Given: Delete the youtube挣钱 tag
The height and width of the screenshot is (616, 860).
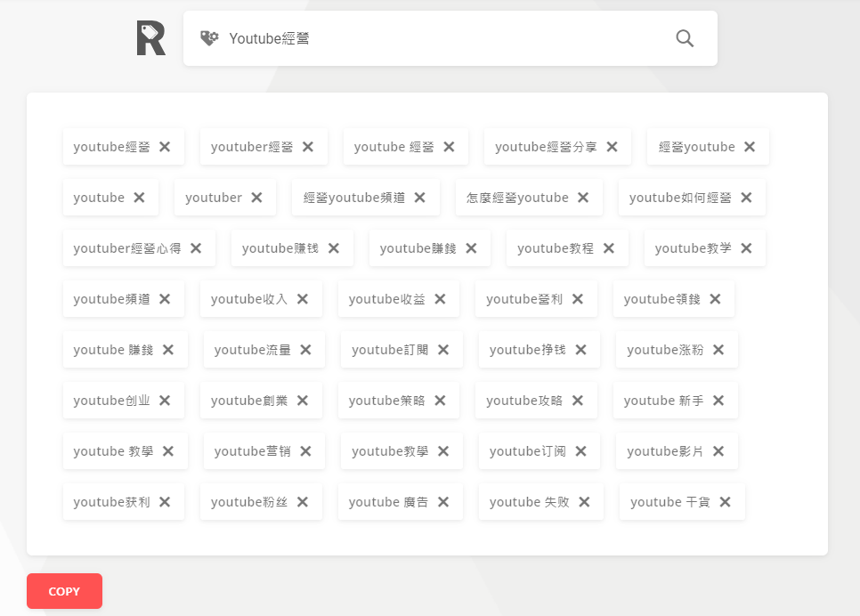Looking at the screenshot, I should pos(580,350).
